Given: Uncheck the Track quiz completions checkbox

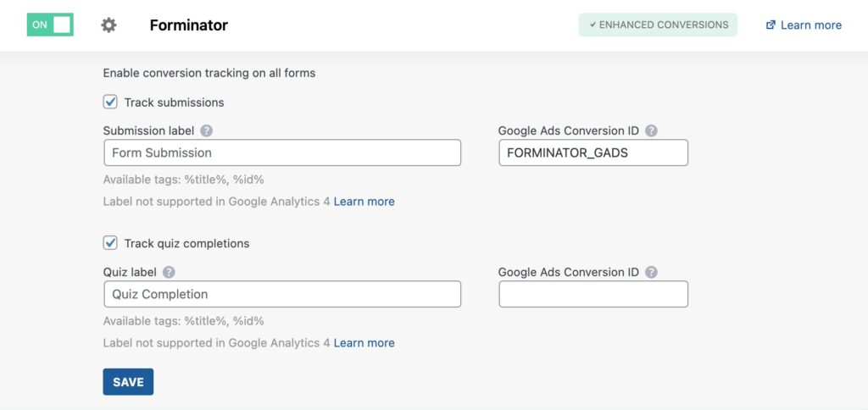Looking at the screenshot, I should pyautogui.click(x=110, y=243).
